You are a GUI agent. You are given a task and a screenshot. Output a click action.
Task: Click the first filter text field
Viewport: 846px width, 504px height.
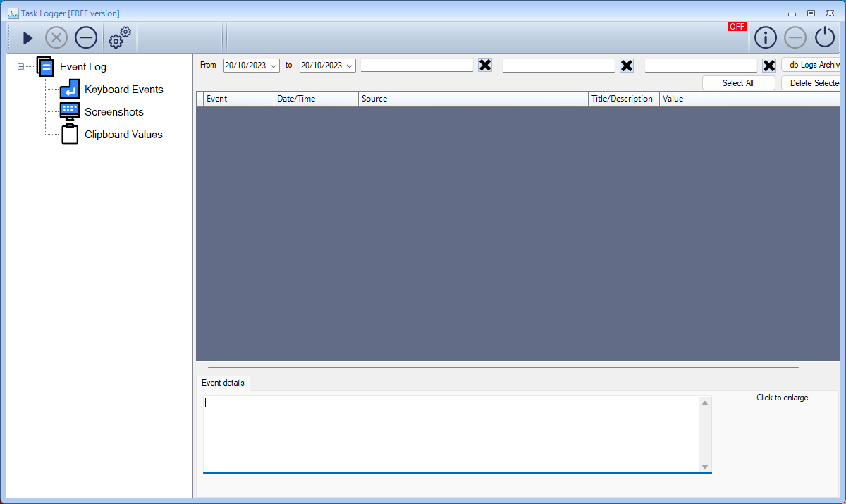pyautogui.click(x=417, y=65)
